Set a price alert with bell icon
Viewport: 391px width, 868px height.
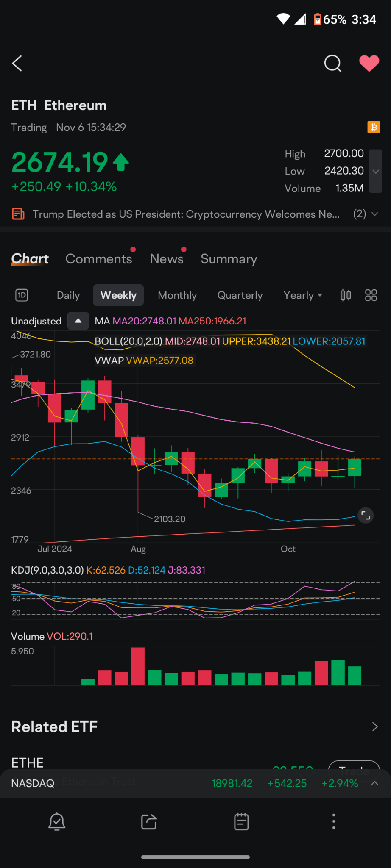tap(57, 822)
